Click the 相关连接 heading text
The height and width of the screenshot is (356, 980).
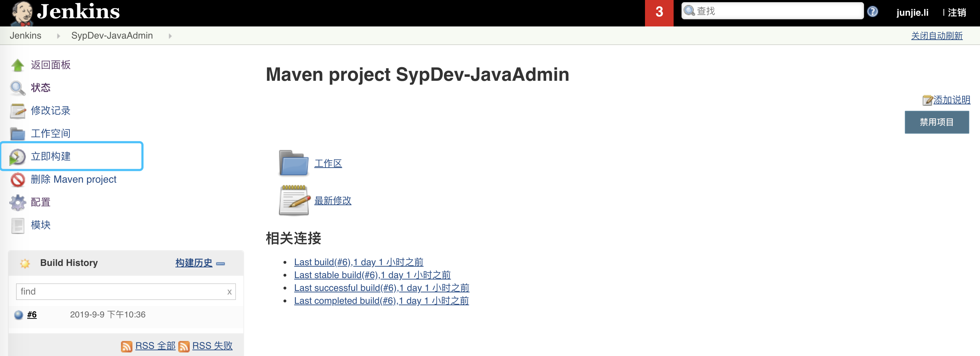click(x=293, y=239)
